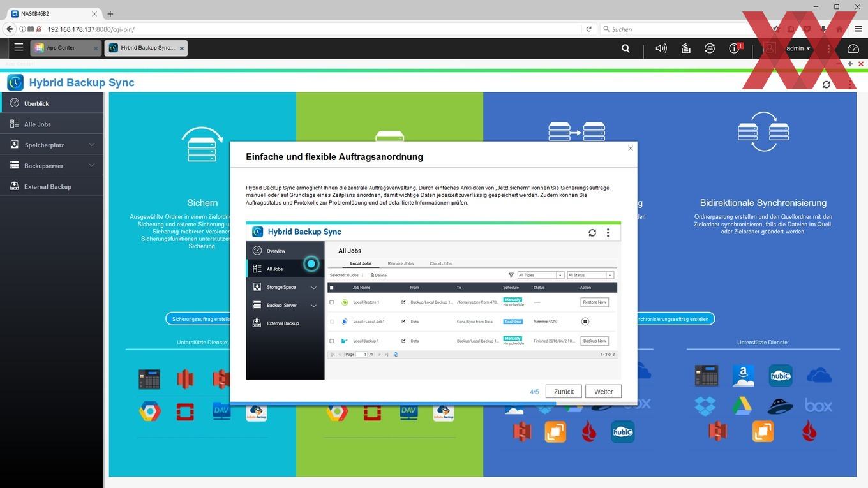The width and height of the screenshot is (868, 488).
Task: Click the WebDAV icon in the green column
Action: 408,411
